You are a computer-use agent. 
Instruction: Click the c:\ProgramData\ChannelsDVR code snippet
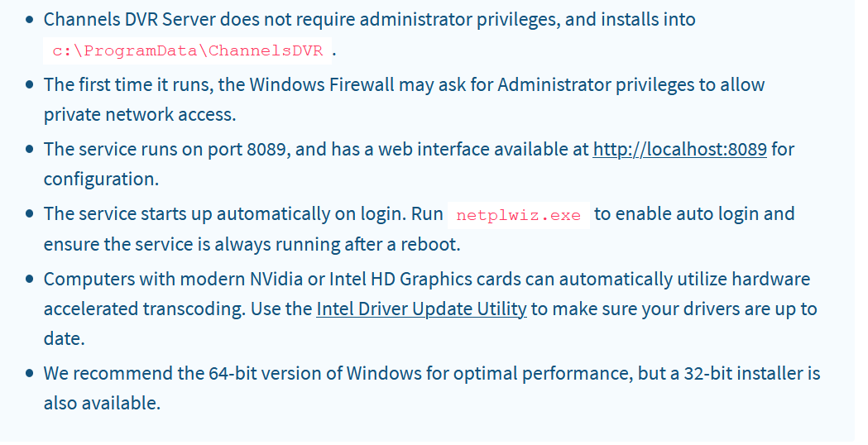188,51
